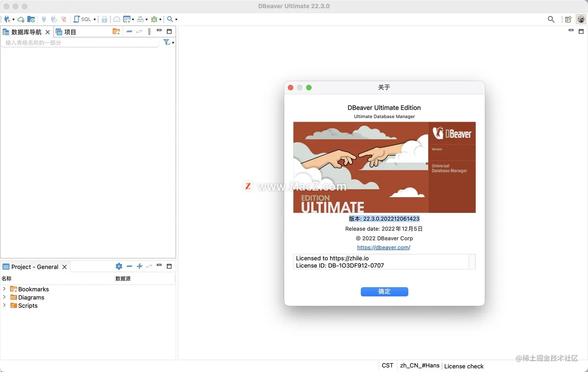Select the Project - General tab
Viewport: 588px width, 372px height.
31,267
